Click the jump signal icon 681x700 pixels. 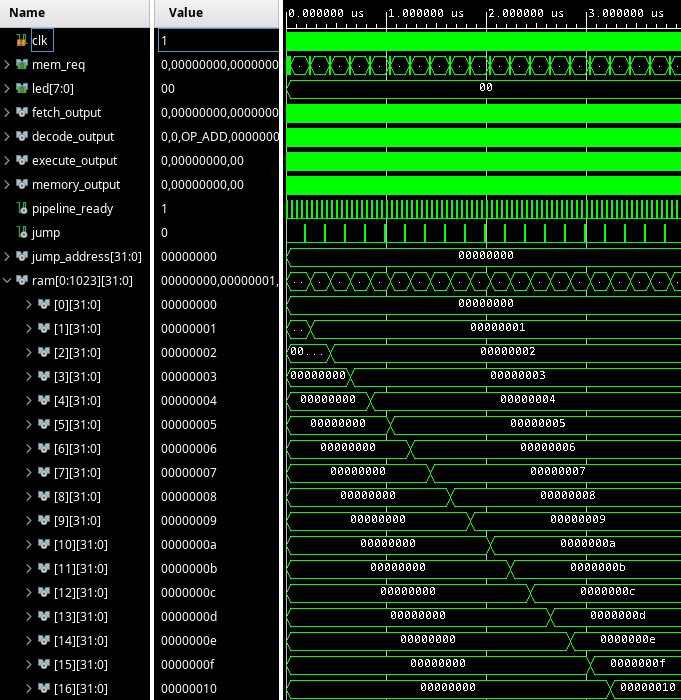[x=21, y=232]
